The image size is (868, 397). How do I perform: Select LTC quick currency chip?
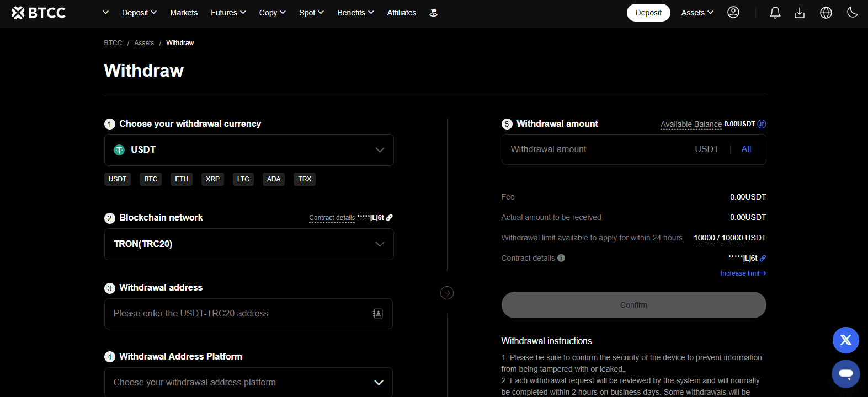click(243, 179)
